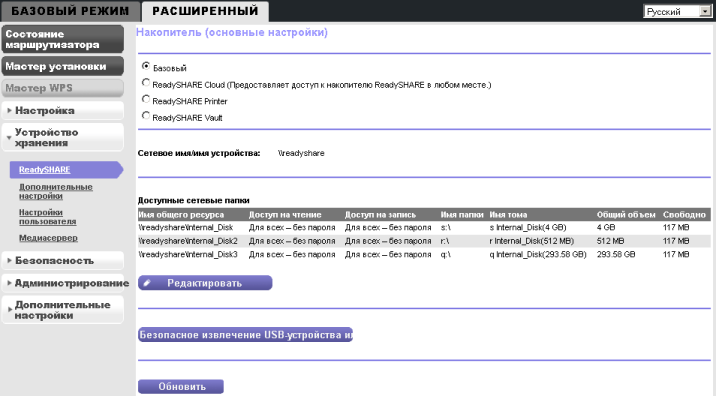Click volume name r Internal_Disk(512 MB)
The height and width of the screenshot is (396, 716).
532,241
